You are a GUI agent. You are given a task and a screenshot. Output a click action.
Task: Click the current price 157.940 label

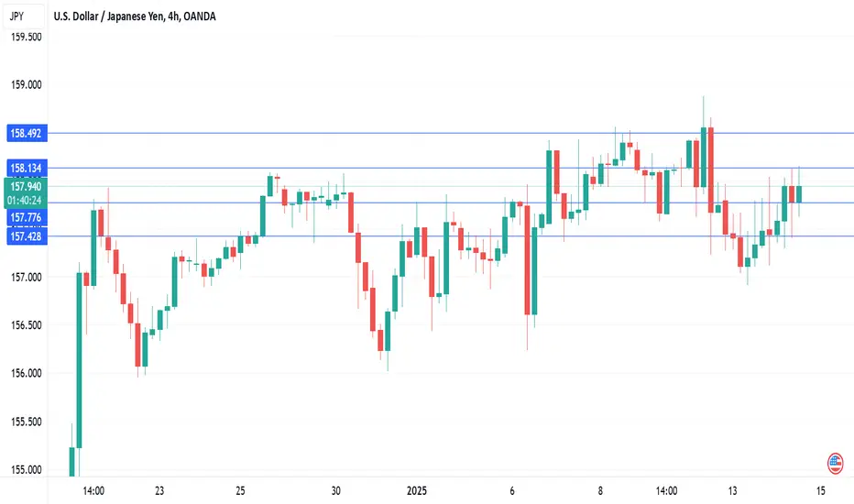click(x=26, y=186)
